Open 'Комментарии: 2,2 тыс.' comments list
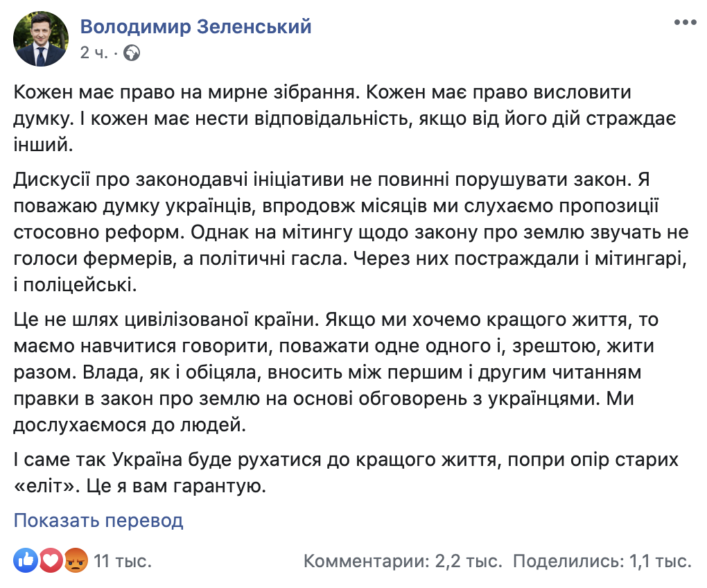The image size is (707, 588). (x=403, y=560)
